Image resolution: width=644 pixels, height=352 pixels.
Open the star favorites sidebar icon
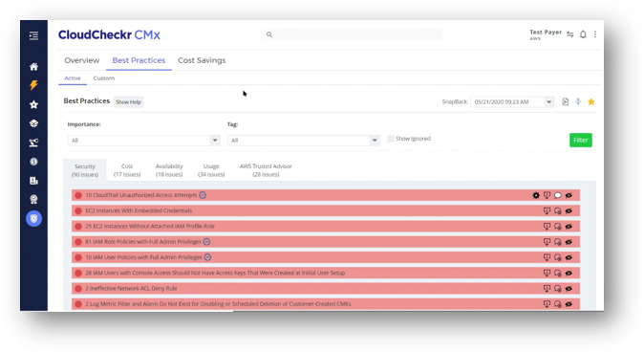(33, 104)
